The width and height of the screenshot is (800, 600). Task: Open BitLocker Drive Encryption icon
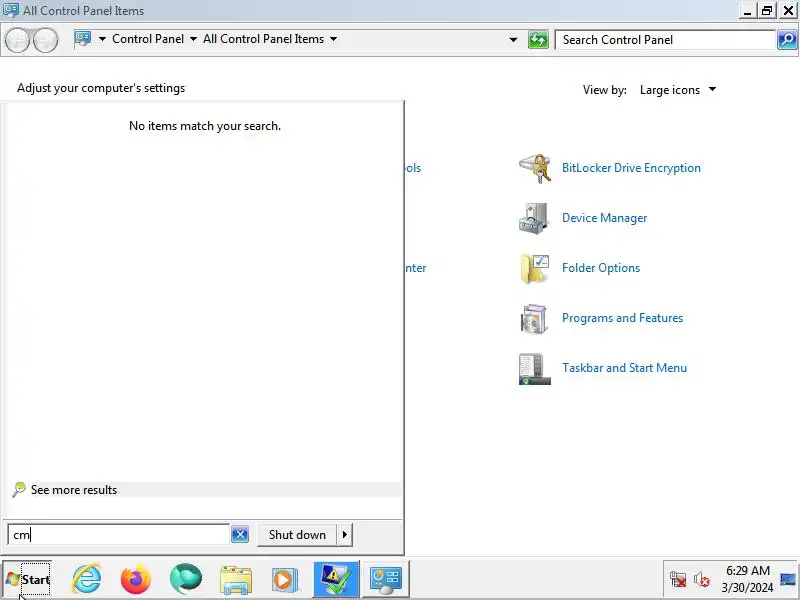(535, 168)
